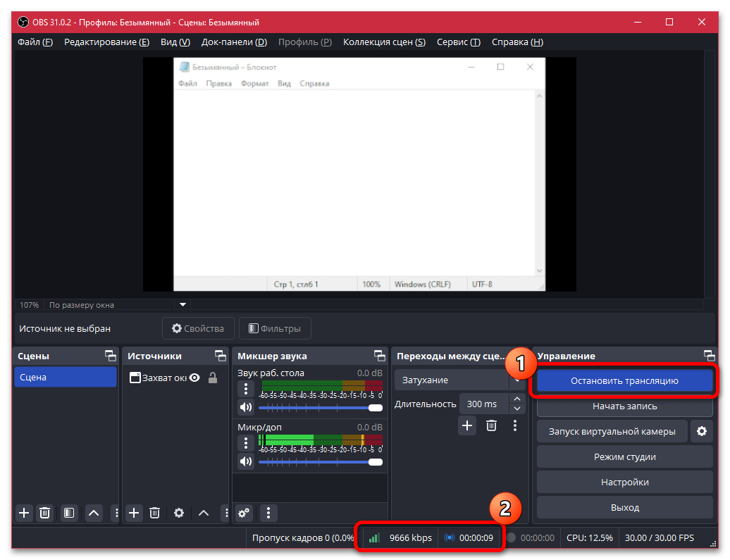
Task: Open the По размеру окна scaling dropdown
Action: coord(183,305)
